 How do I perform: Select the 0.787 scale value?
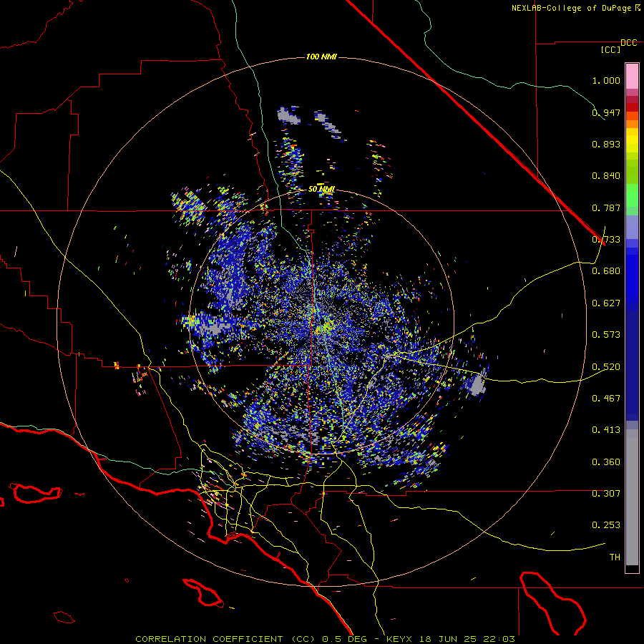(x=606, y=208)
